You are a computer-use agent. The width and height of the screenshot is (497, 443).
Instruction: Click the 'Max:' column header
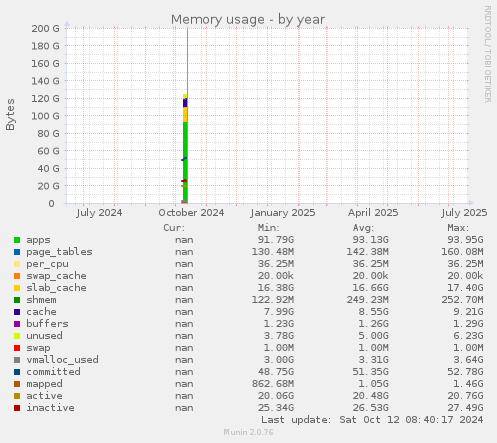point(458,228)
